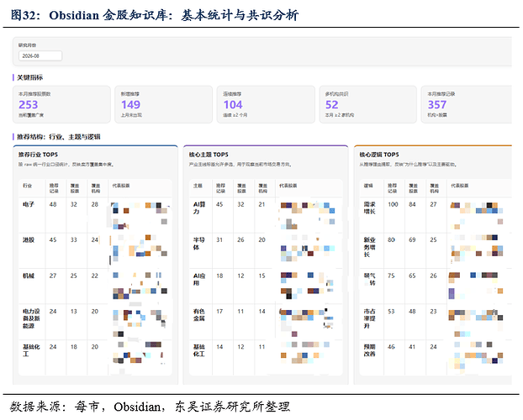Image resolution: width=523 pixels, height=420 pixels.
Task: Select the 机械 industry row label
Action: [29, 276]
